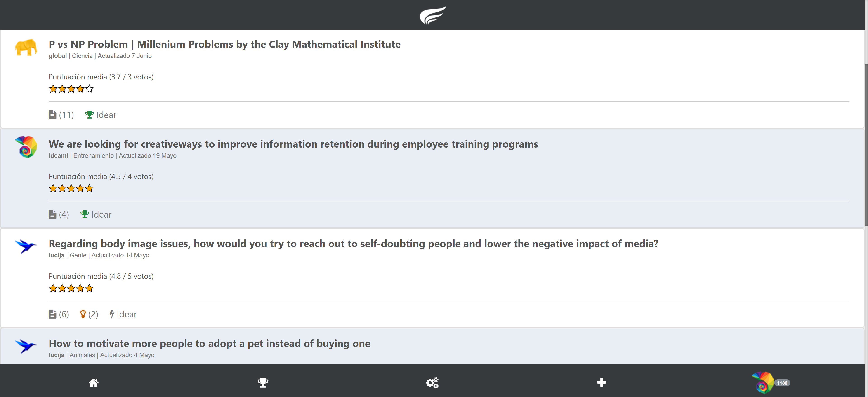Open the P vs NP Problem title

click(x=224, y=44)
